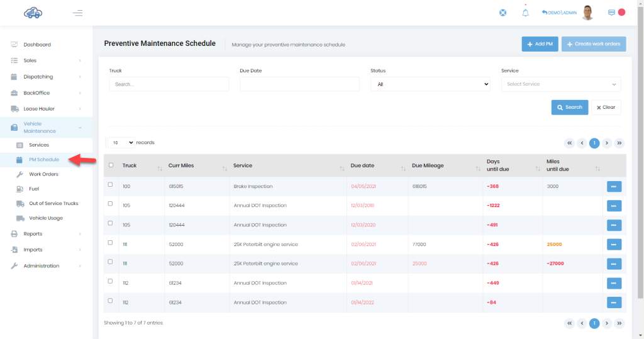This screenshot has width=644, height=339.
Task: Open the chat messages icon
Action: click(x=611, y=13)
